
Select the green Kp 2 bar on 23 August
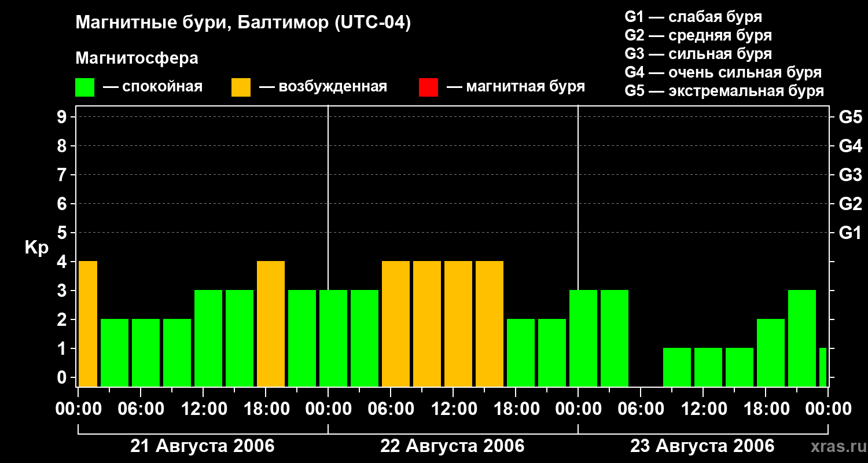pos(771,352)
